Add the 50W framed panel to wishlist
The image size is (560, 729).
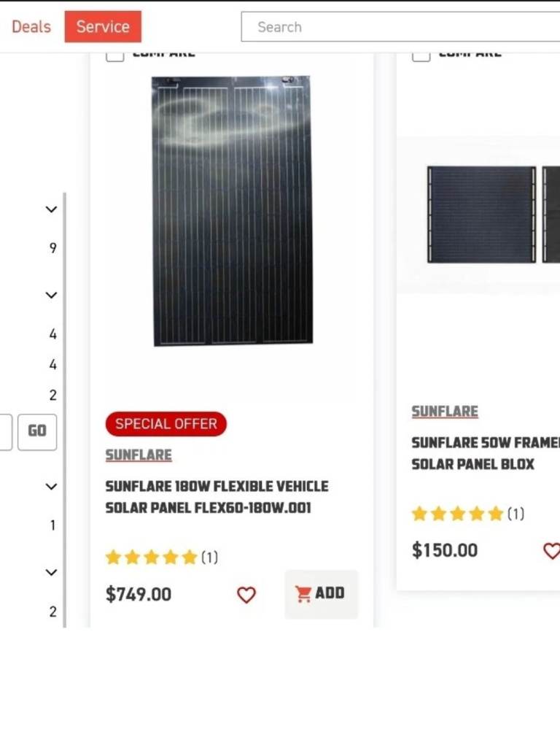(x=552, y=551)
